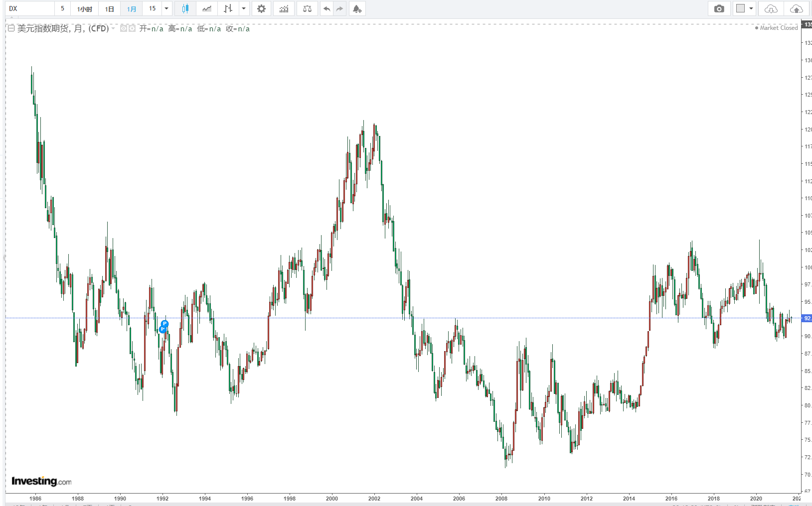Click the 2020 label on time axis
Screen dimensions: 812x506
(756, 498)
